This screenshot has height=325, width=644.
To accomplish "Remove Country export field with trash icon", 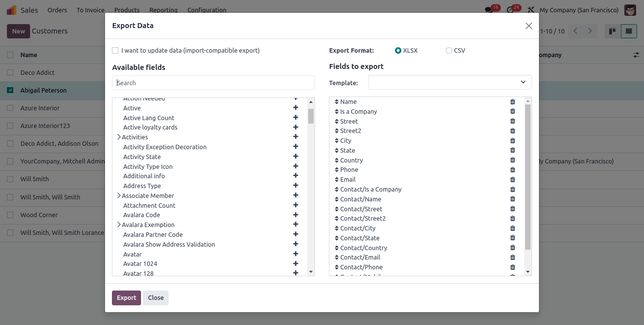I will pyautogui.click(x=513, y=160).
